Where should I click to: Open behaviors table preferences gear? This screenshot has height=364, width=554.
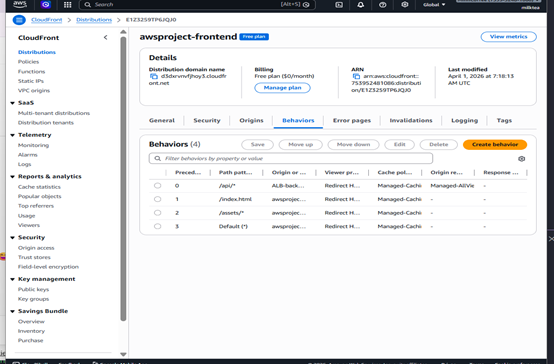point(521,159)
